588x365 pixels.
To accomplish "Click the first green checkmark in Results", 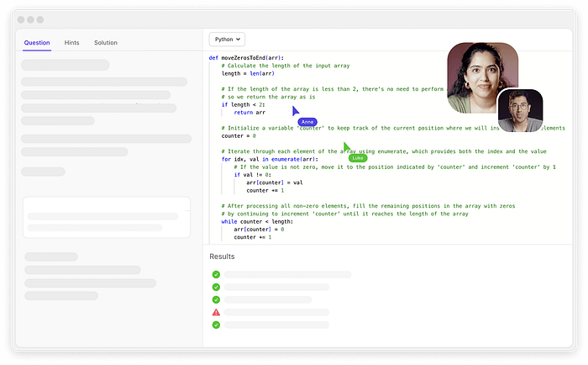I will [216, 274].
